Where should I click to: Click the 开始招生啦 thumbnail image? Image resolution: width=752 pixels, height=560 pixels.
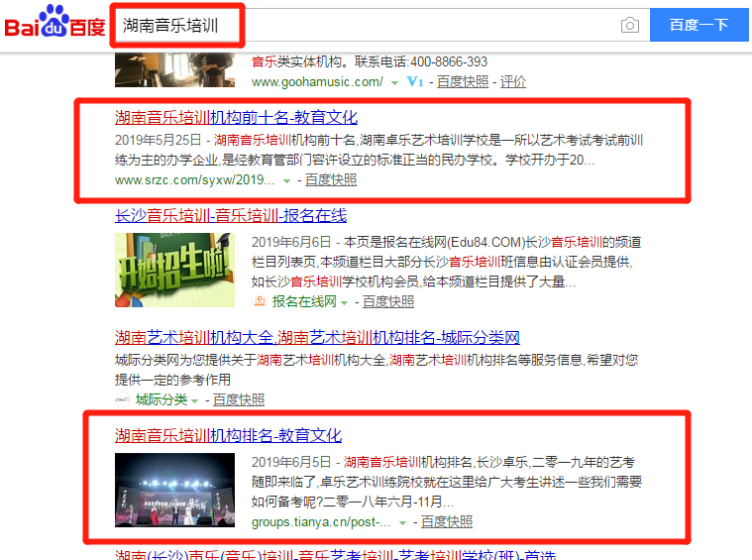[x=174, y=270]
